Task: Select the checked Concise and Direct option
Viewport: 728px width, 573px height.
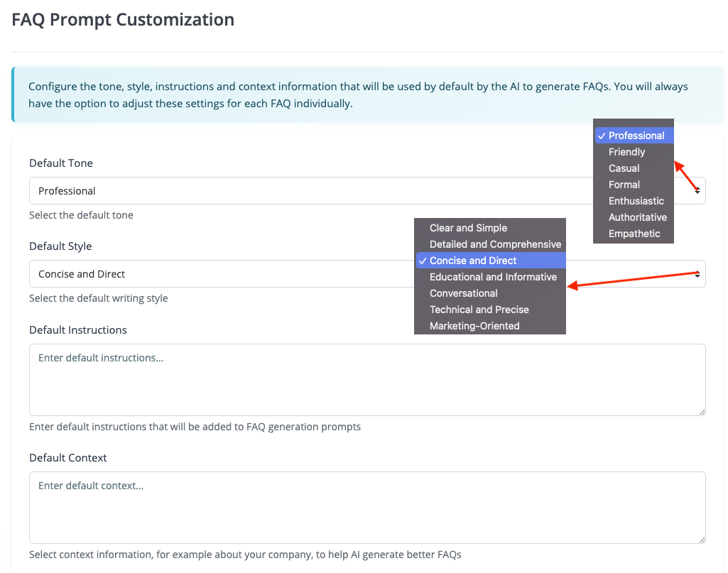Action: [473, 261]
